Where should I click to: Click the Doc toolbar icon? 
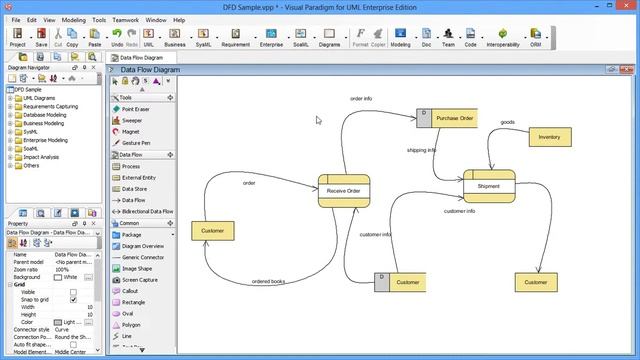click(426, 37)
